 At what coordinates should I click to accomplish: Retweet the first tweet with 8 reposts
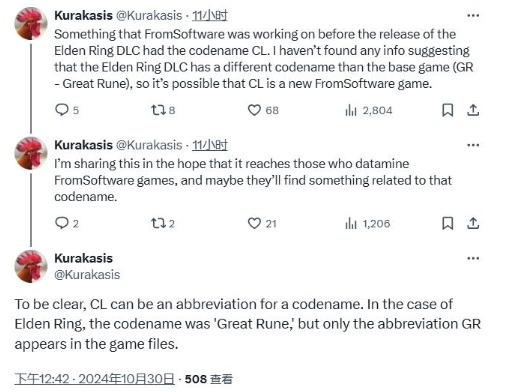click(x=163, y=110)
